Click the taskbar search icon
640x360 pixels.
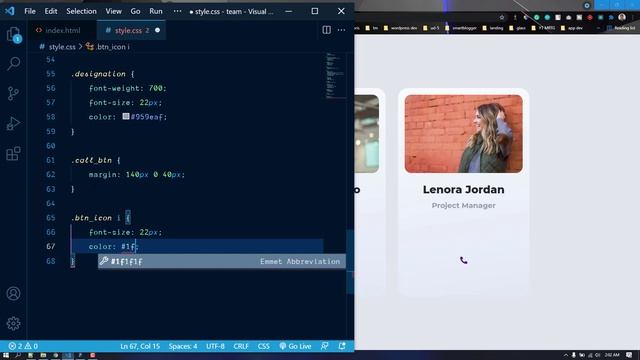click(18, 356)
